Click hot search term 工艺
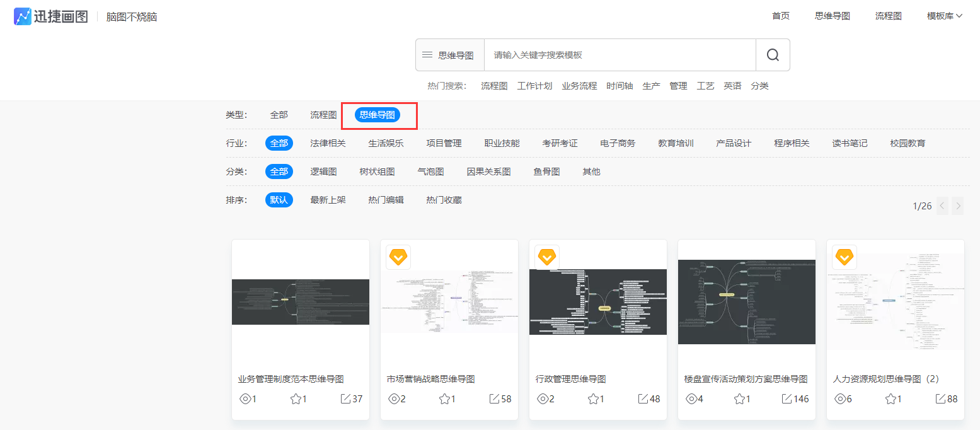 point(705,86)
